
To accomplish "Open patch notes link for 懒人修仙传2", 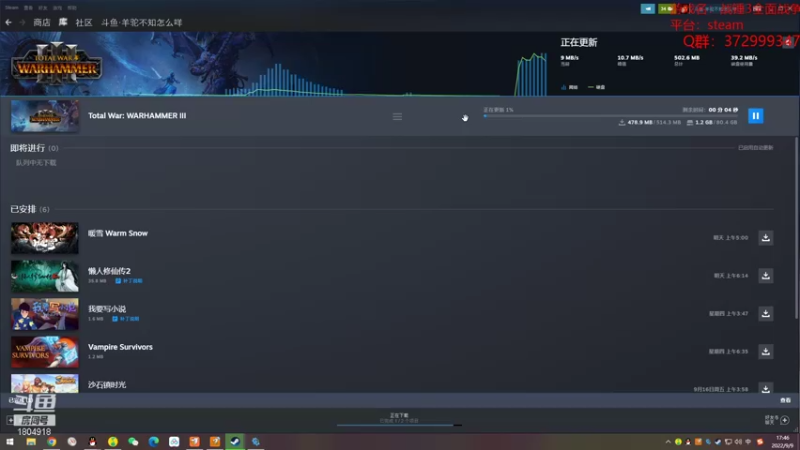I will pyautogui.click(x=129, y=281).
